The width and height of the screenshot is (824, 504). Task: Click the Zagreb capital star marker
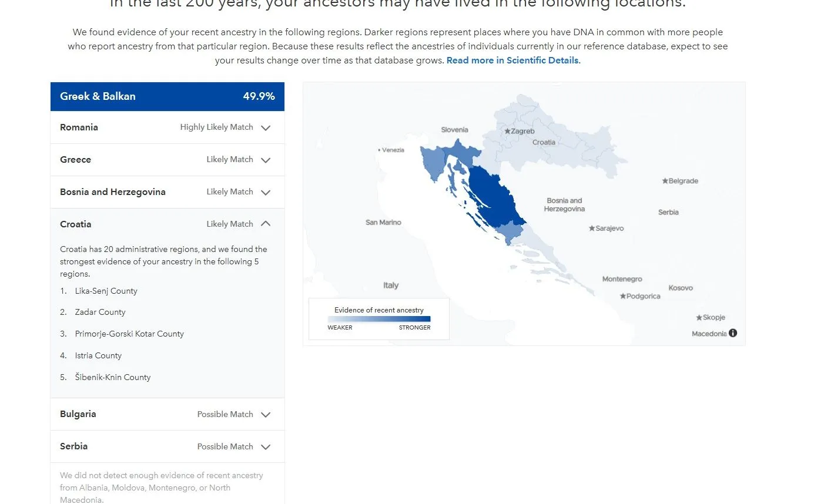point(507,132)
